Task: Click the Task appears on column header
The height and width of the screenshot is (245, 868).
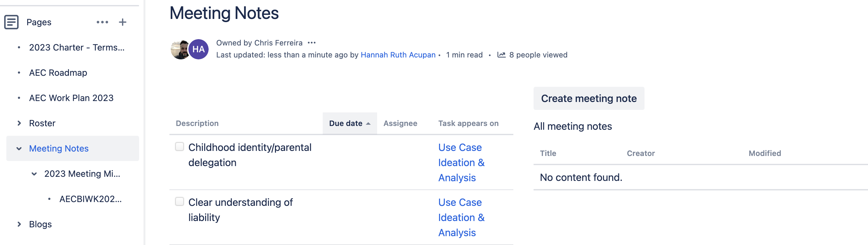Action: click(468, 123)
